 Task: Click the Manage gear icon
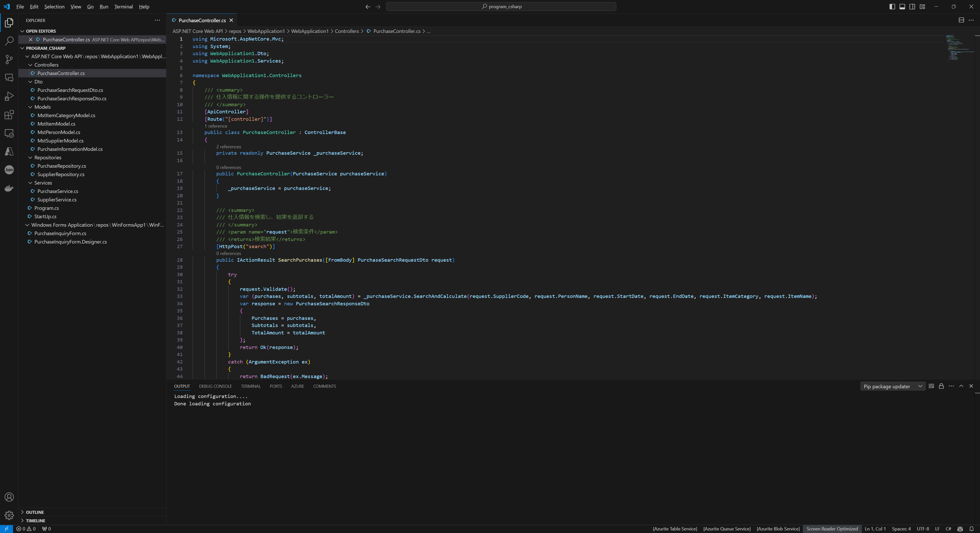coord(9,515)
